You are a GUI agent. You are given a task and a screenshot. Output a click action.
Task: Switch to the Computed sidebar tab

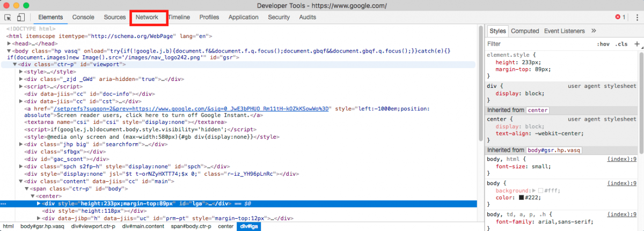point(525,31)
